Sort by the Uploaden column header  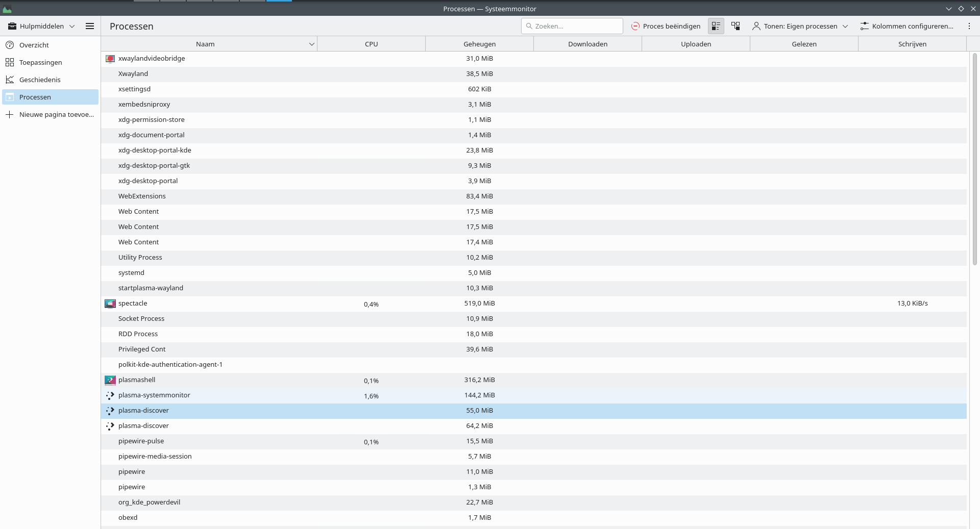696,44
